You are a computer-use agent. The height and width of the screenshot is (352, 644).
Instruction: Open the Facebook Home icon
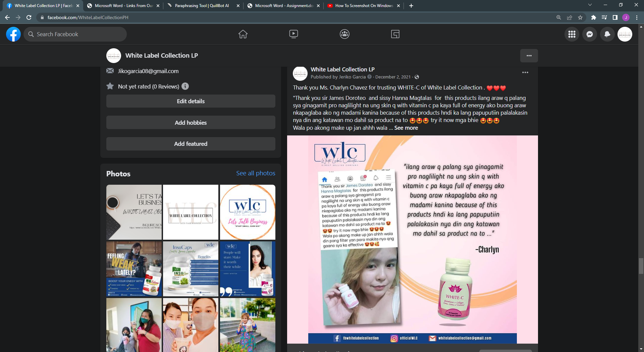[243, 34]
